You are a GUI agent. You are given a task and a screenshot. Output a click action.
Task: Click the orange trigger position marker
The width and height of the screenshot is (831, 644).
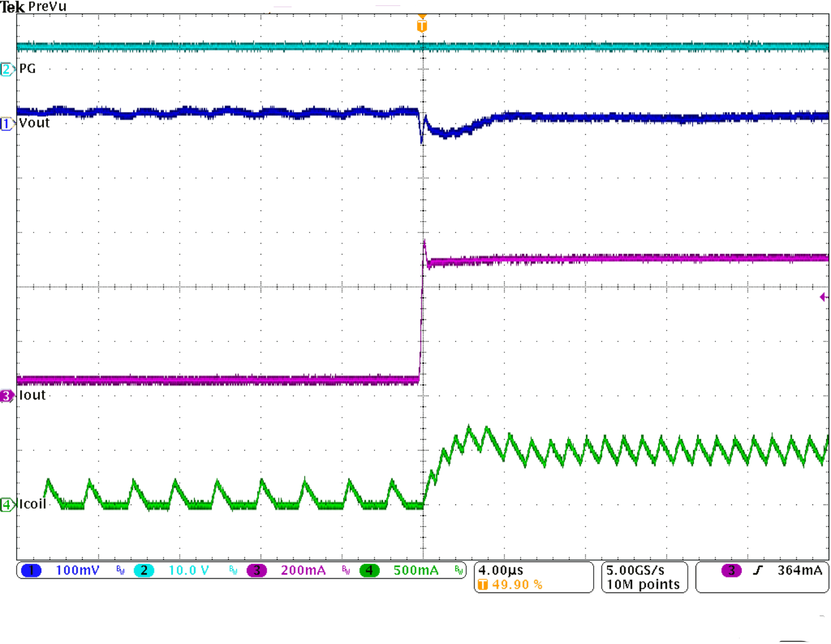[422, 25]
